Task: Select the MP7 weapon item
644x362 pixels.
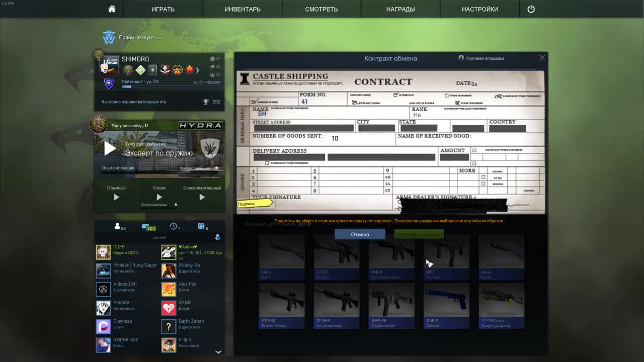Action: 446,257
